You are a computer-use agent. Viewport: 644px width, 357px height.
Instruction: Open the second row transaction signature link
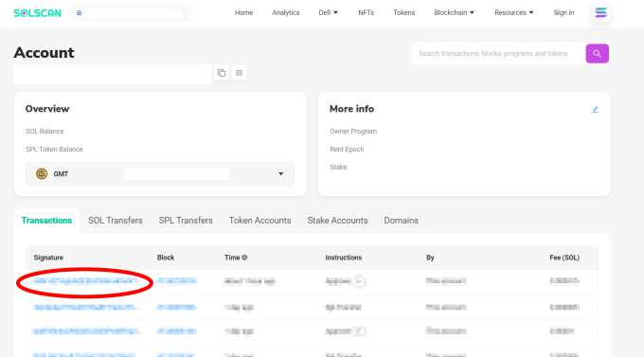click(x=86, y=307)
